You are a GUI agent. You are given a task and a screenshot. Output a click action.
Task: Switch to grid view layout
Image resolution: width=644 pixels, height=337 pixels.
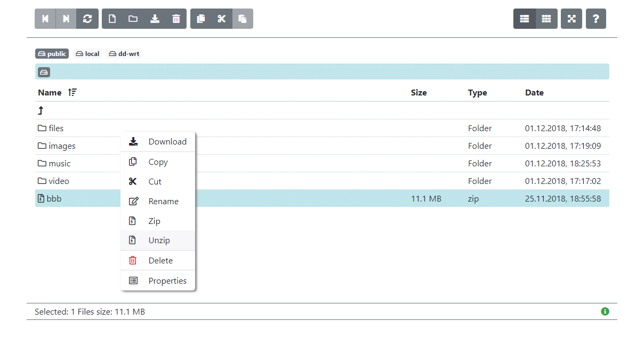546,18
